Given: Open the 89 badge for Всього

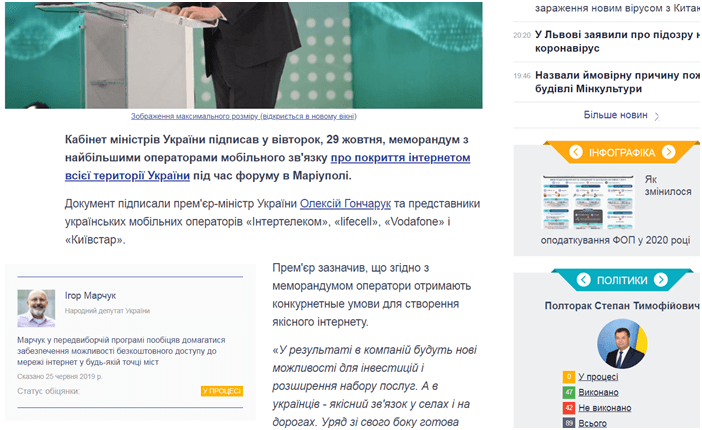Looking at the screenshot, I should (x=569, y=423).
